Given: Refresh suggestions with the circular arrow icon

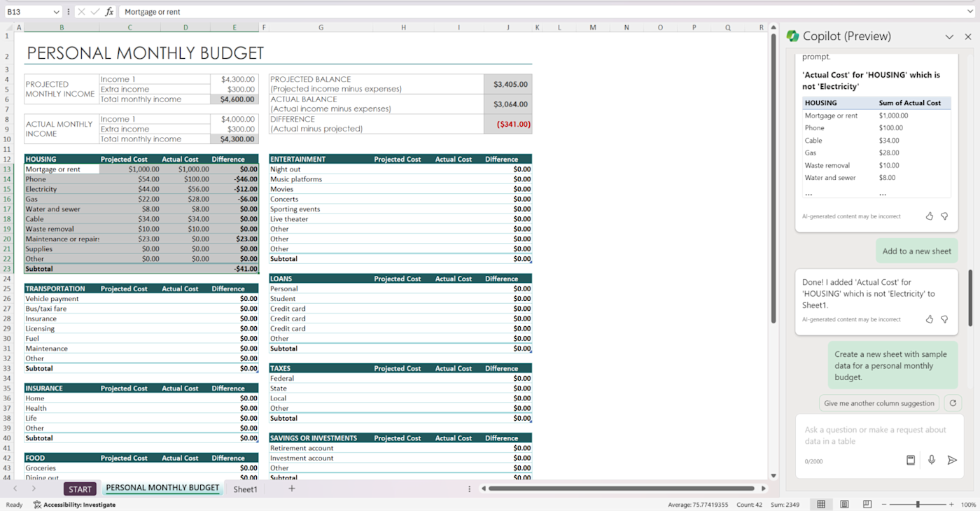Looking at the screenshot, I should (952, 403).
